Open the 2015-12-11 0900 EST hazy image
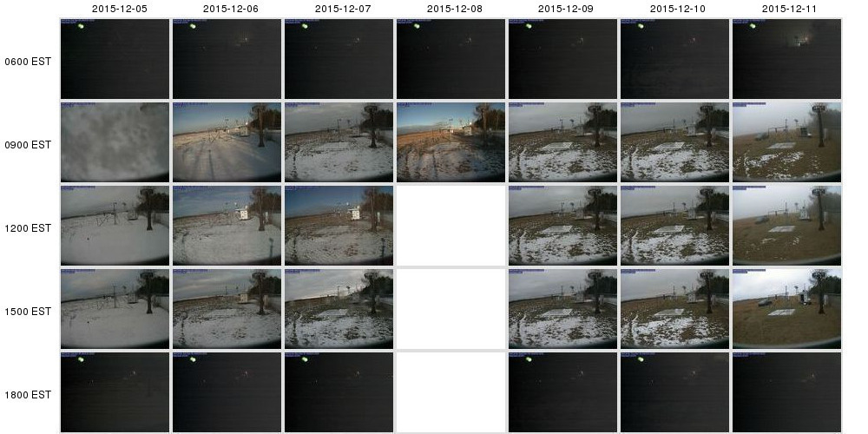The height and width of the screenshot is (434, 868). 786,142
